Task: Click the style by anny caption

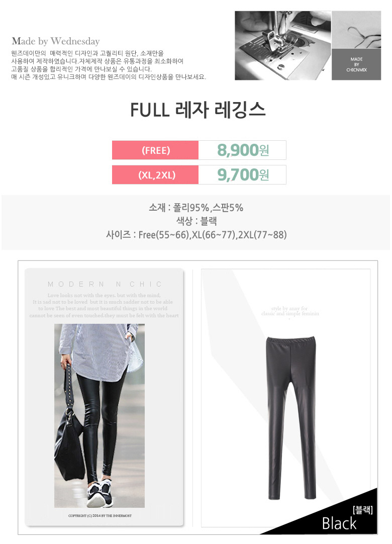Action: point(290,311)
